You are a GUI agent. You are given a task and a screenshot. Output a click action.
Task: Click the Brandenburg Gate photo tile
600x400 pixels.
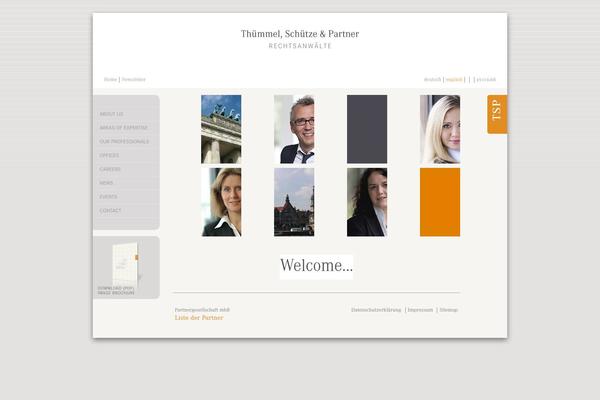(x=221, y=129)
